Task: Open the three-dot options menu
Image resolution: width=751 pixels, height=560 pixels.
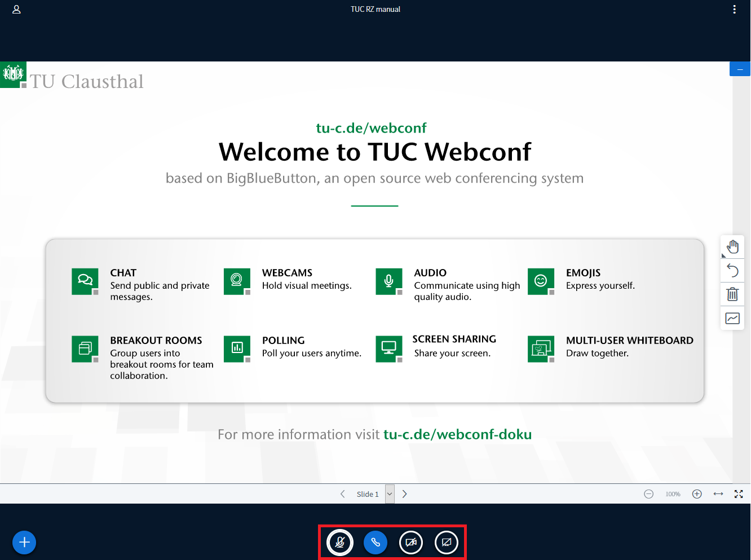Action: point(734,10)
